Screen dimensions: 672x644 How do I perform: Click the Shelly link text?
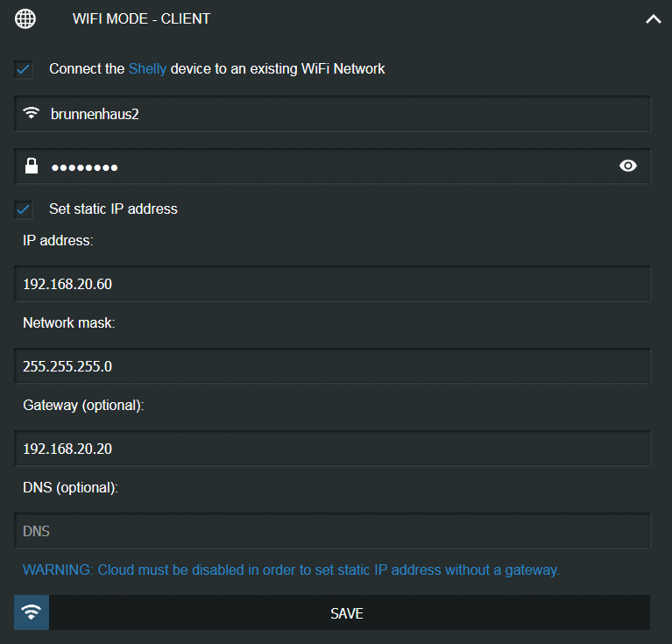(x=147, y=68)
